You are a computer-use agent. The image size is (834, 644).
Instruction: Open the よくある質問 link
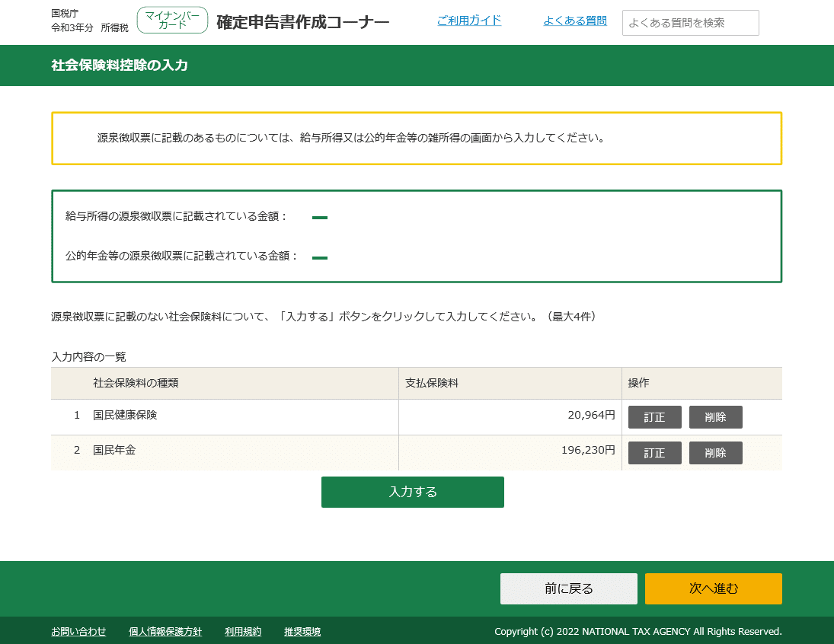click(575, 21)
